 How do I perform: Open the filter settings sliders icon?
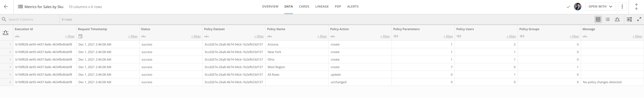point(629,19)
